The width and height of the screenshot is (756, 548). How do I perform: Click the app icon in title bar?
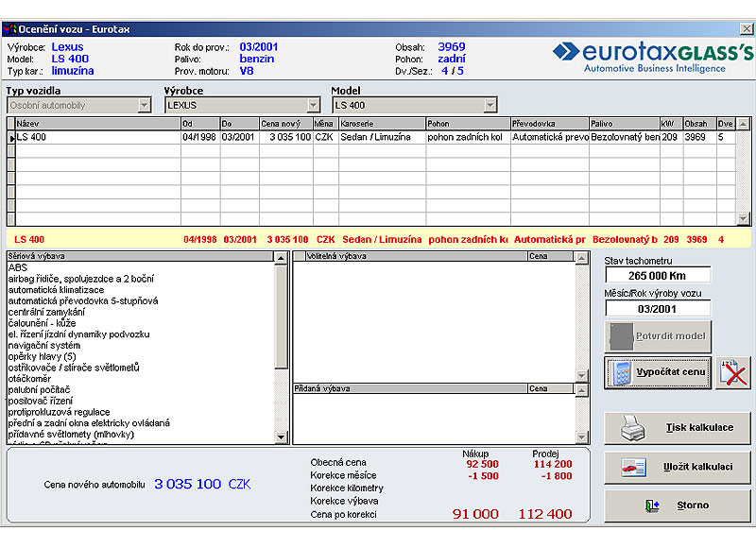[x=10, y=29]
